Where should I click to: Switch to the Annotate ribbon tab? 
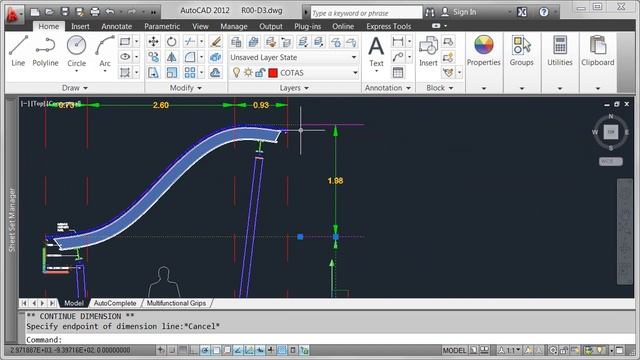coord(117,26)
